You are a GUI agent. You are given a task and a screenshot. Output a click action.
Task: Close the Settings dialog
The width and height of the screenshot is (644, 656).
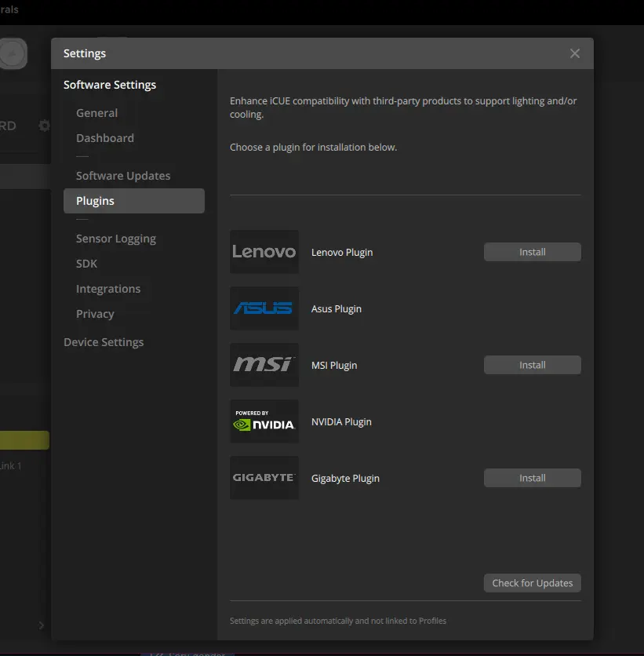click(x=575, y=53)
